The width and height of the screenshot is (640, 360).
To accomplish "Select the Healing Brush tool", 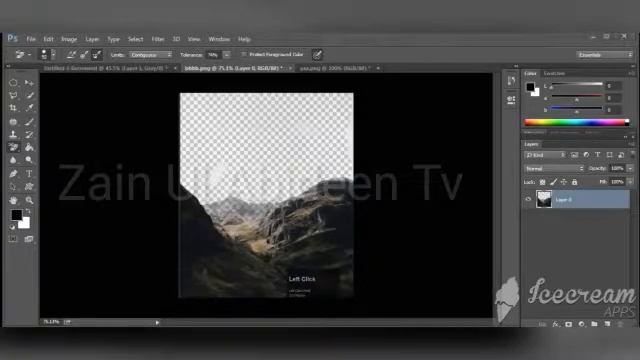I will click(x=13, y=122).
